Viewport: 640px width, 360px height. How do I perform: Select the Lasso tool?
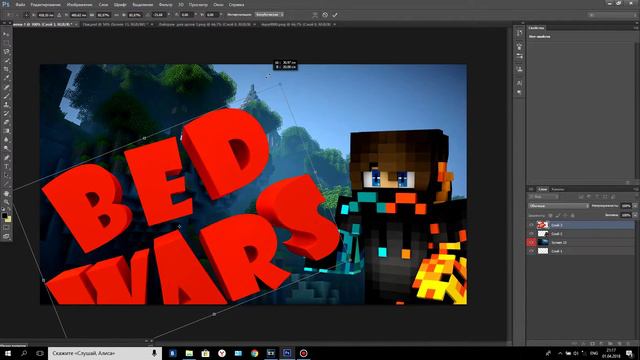point(6,52)
